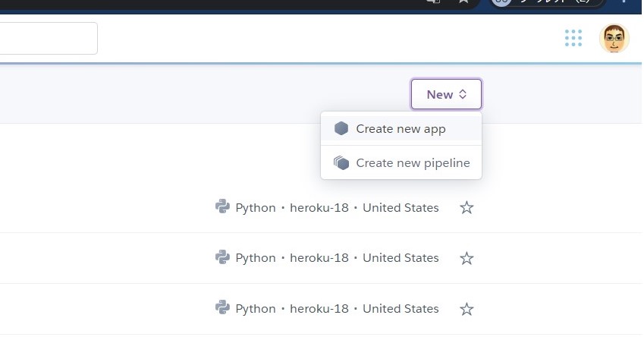Choose Create new pipeline from the menu
The height and width of the screenshot is (337, 644).
click(413, 163)
